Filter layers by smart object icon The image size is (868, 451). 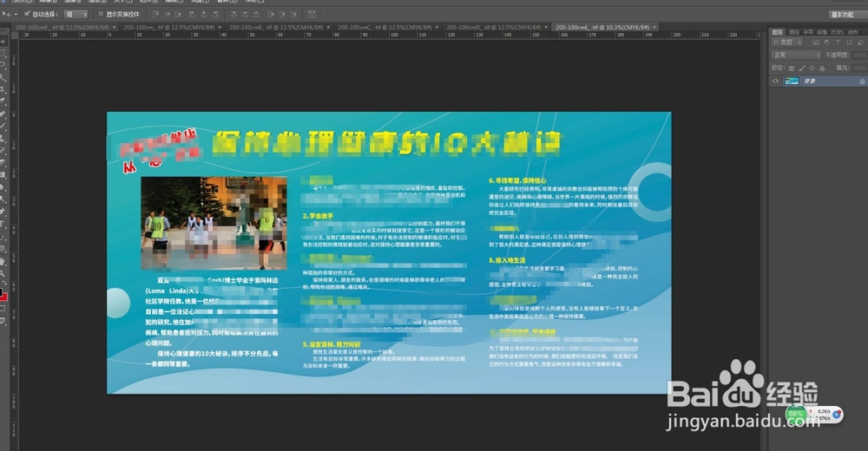point(860,42)
